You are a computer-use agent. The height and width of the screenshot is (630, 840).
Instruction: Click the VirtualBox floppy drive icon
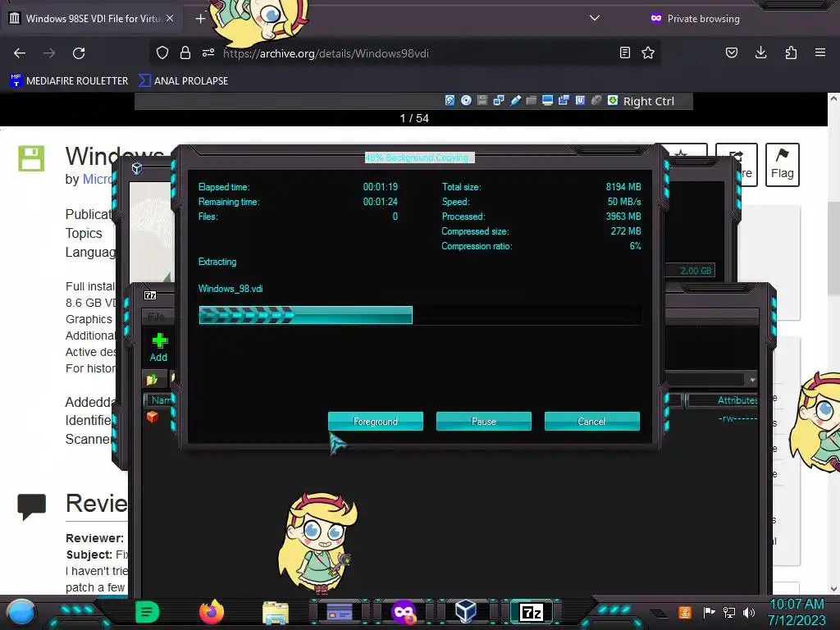482,100
